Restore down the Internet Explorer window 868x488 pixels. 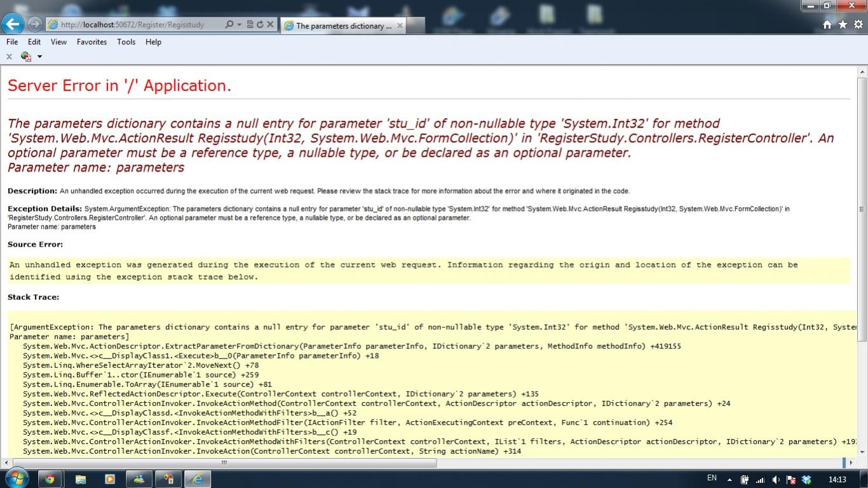827,6
